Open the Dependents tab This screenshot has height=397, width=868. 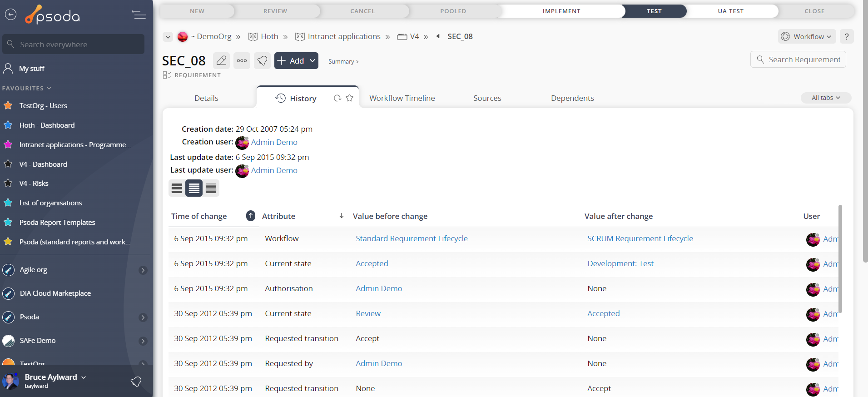572,98
